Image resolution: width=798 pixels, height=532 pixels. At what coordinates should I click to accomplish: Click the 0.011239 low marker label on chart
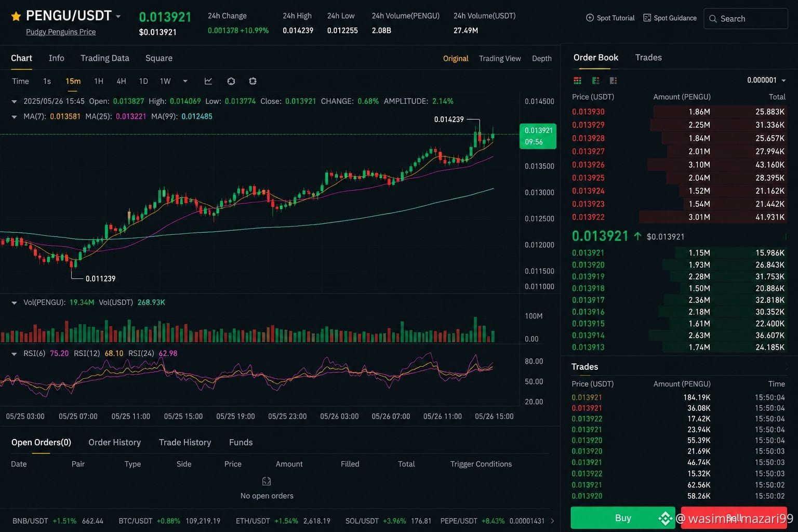(100, 279)
